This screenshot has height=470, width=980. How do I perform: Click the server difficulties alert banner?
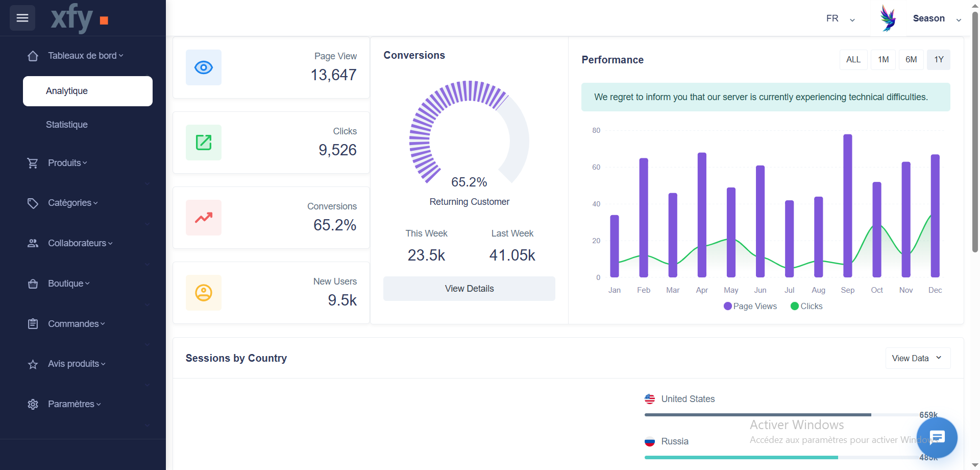(766, 97)
